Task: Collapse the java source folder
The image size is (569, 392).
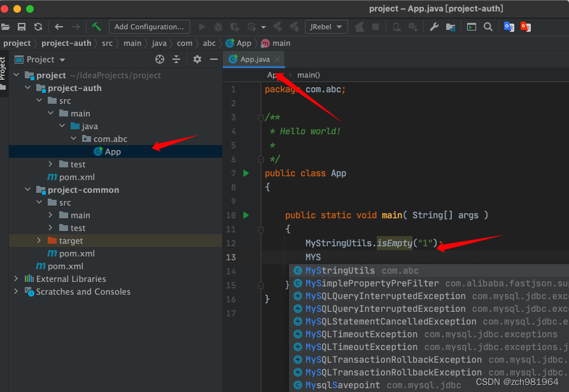Action: [x=62, y=126]
